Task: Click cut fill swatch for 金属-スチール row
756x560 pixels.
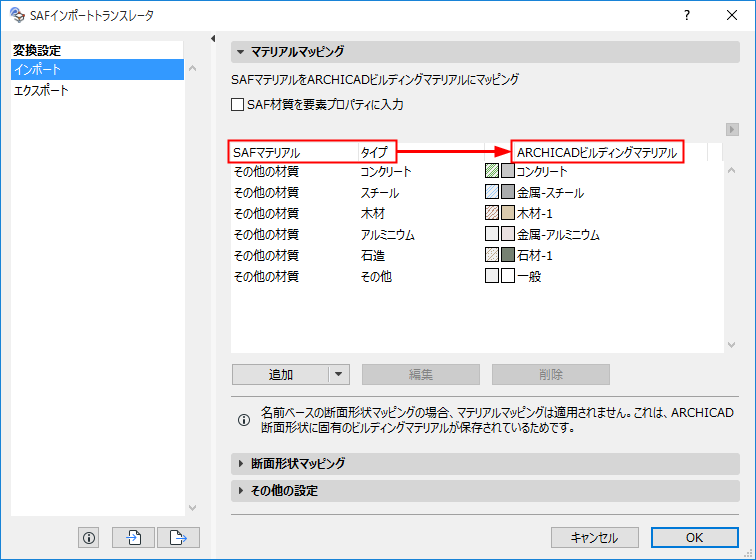Action: tap(492, 192)
